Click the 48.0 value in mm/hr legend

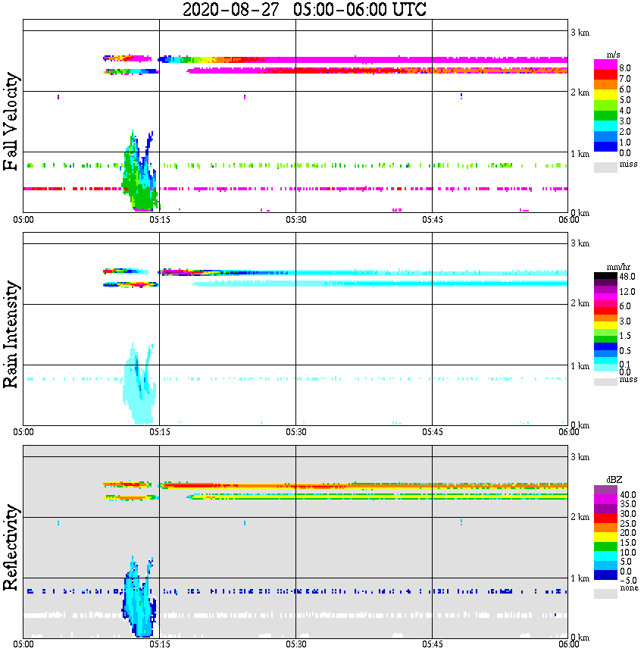pyautogui.click(x=627, y=277)
